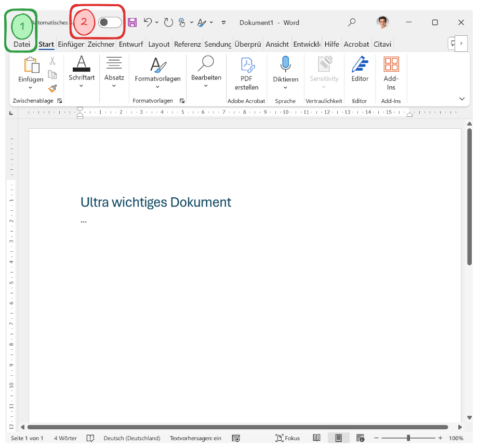Viewport: 478px width, 448px height.
Task: Click Deutsch (Deutschland) language button
Action: (131, 438)
